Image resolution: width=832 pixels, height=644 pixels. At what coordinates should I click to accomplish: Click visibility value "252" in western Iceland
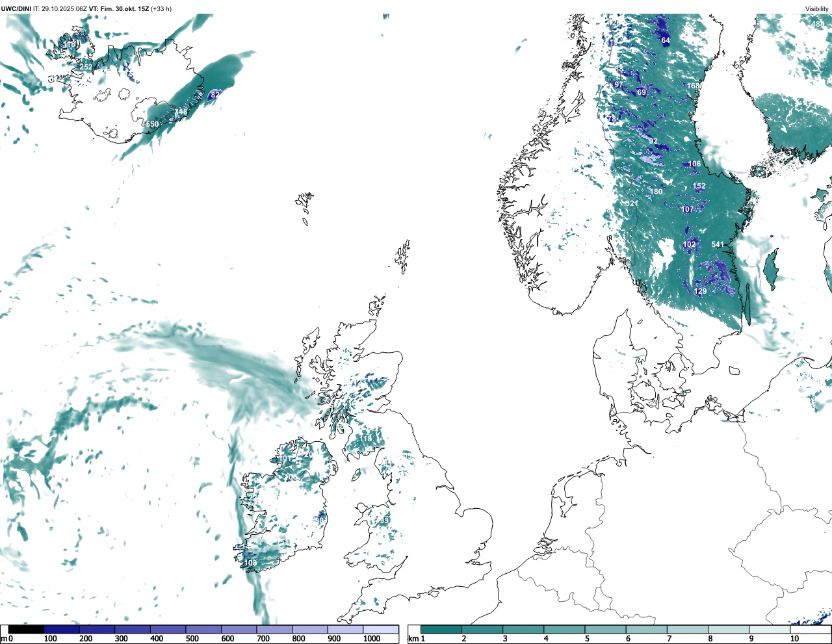click(x=86, y=67)
